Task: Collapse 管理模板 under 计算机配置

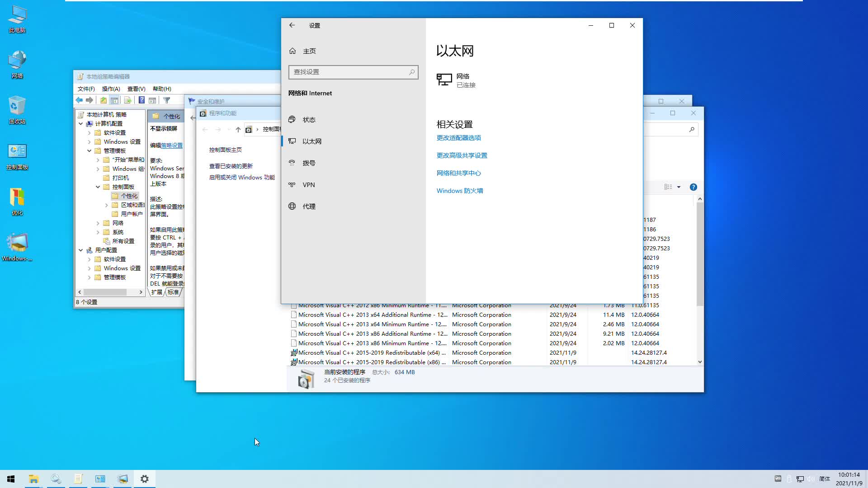Action: tap(90, 150)
